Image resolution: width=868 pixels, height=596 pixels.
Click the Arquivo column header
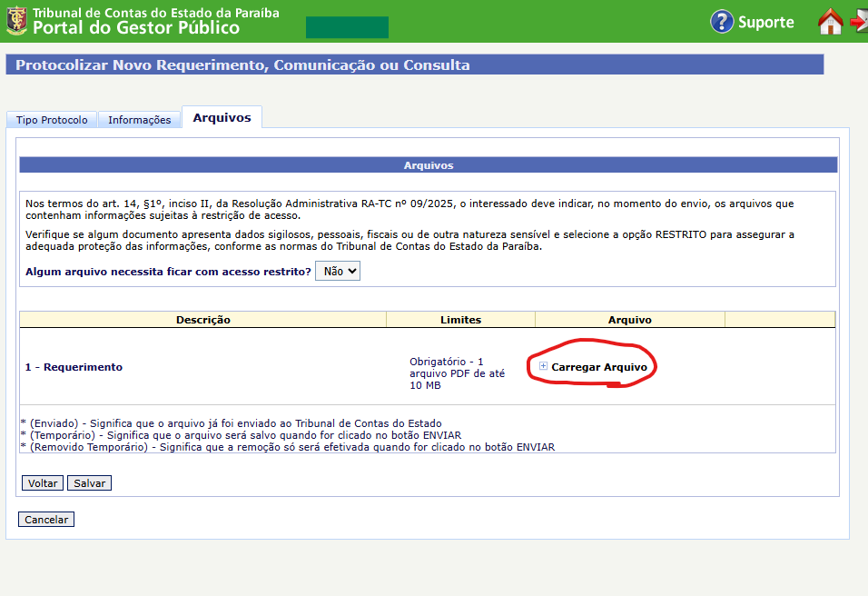point(630,320)
